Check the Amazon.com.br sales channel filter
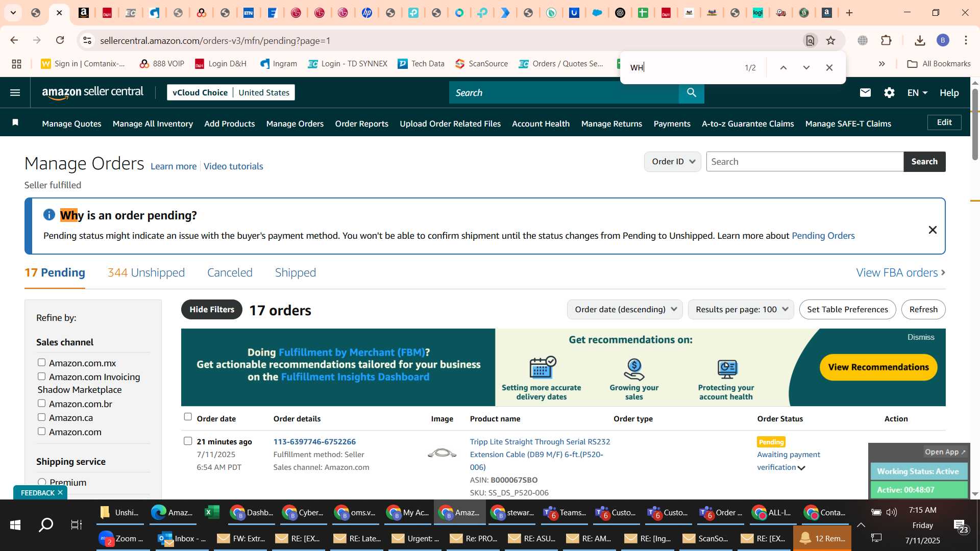Image resolution: width=980 pixels, height=551 pixels. (41, 403)
